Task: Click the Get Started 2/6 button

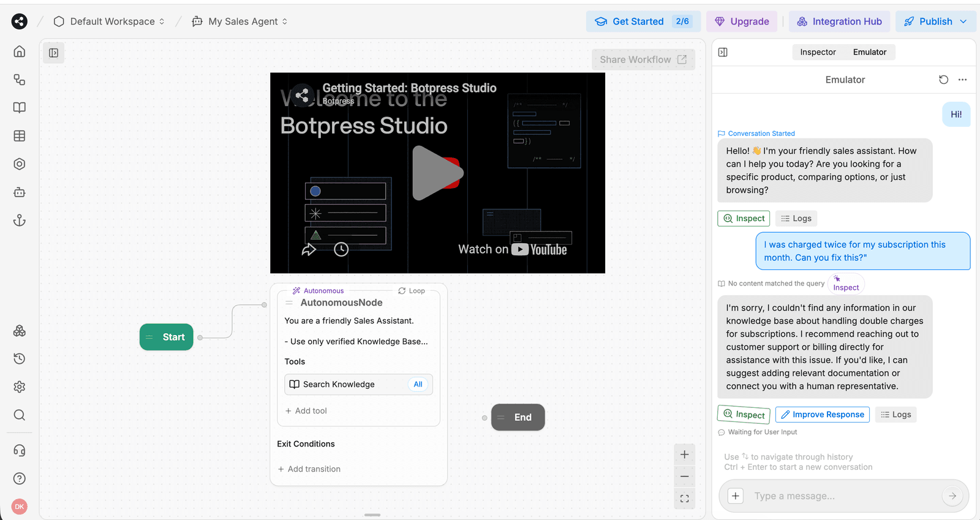Action: [643, 21]
